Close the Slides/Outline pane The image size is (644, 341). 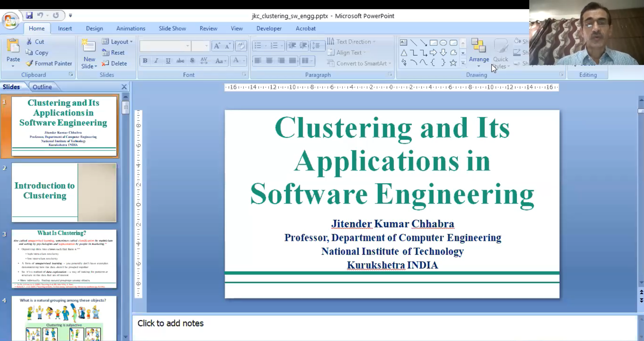[x=124, y=87]
